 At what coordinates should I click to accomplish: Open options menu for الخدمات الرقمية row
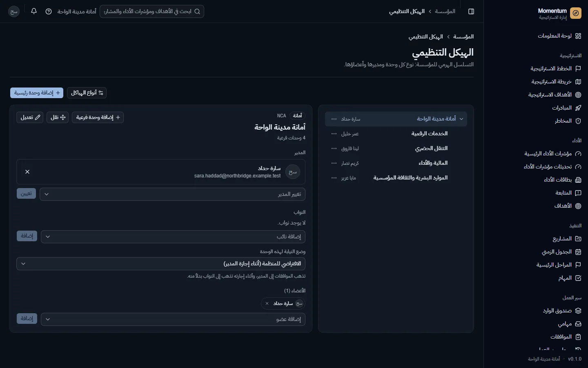tap(334, 134)
